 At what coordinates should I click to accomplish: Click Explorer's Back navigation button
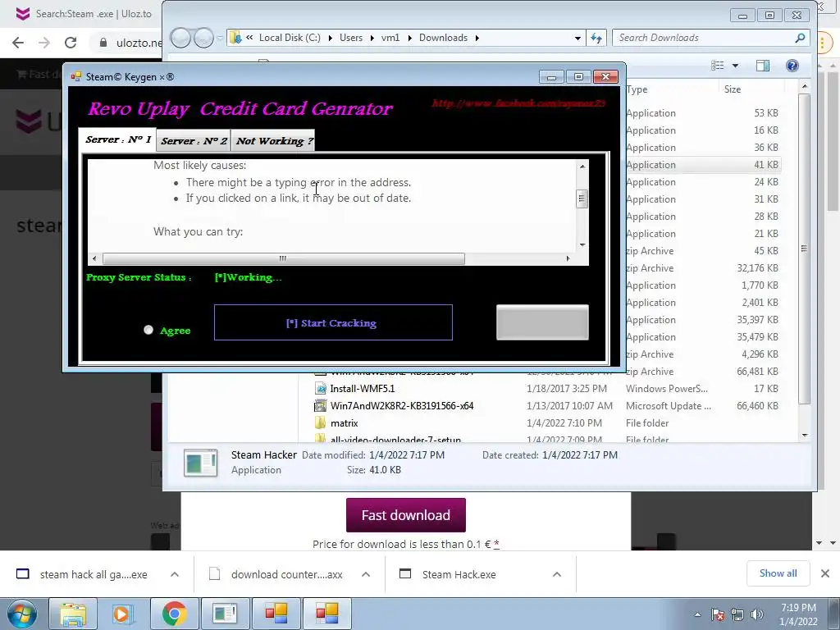(x=180, y=38)
